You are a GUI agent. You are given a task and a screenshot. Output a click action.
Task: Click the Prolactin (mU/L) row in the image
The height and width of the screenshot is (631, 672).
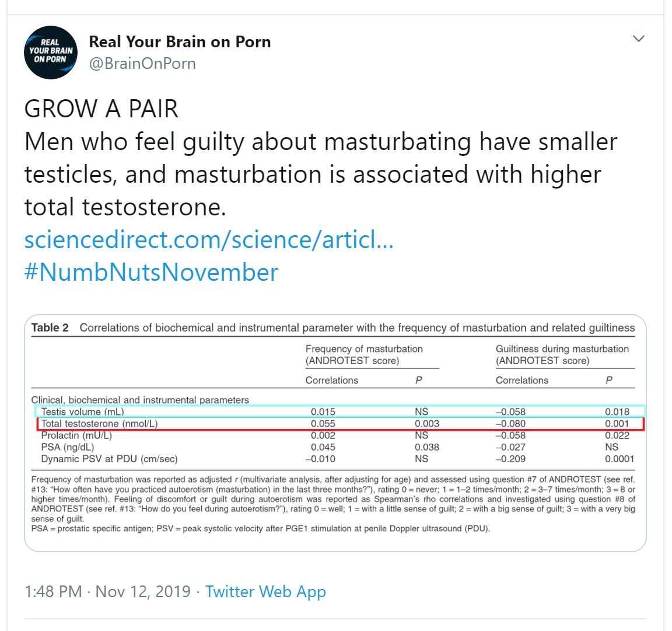coord(76,435)
